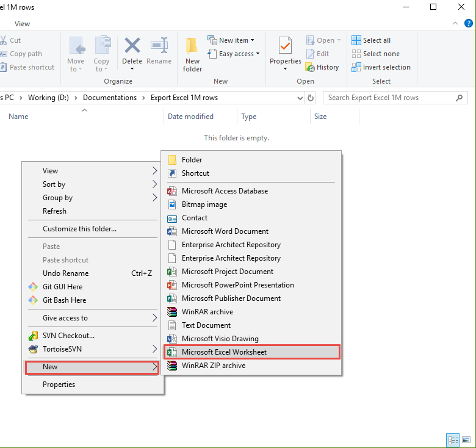Refresh the folder using address bar icon

[311, 98]
